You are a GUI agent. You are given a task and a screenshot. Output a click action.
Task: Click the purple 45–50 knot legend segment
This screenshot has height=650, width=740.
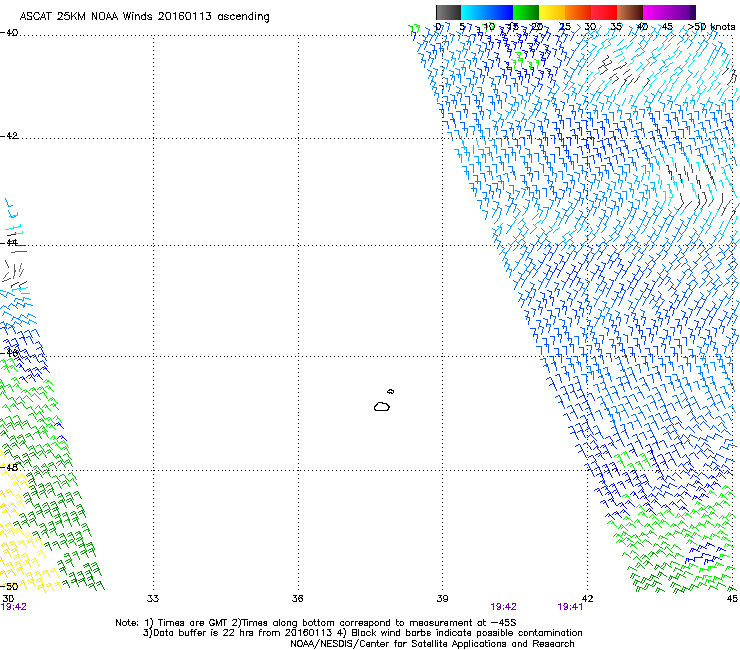tap(682, 12)
